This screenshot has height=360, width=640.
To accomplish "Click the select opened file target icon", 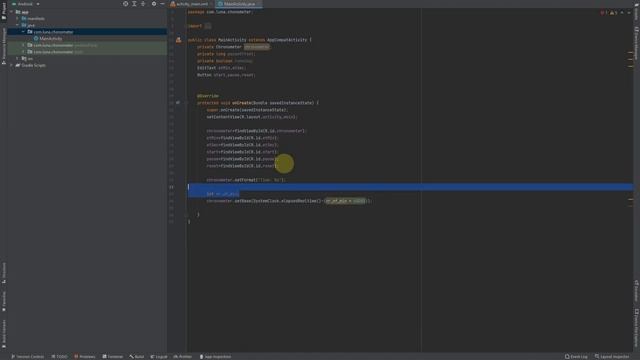I will click(125, 4).
